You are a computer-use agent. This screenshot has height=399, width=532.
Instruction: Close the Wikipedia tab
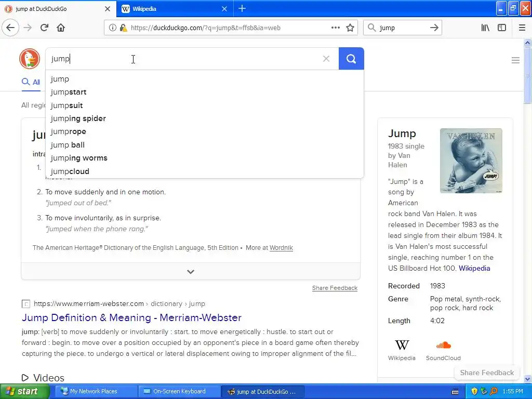[x=224, y=9]
